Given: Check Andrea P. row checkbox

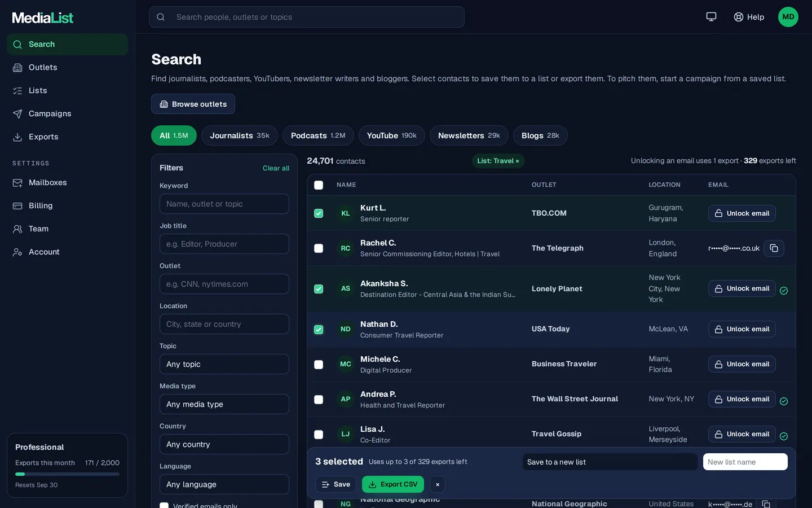Looking at the screenshot, I should point(319,400).
